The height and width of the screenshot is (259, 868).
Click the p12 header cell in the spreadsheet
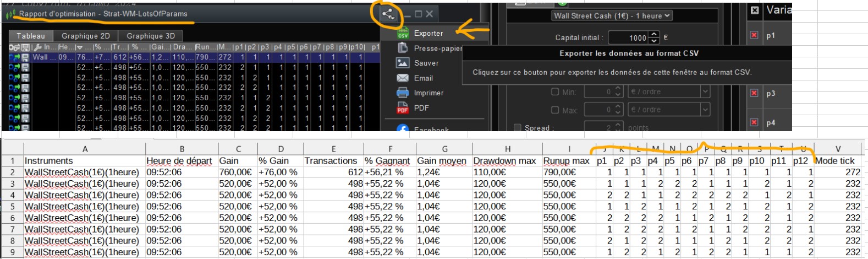point(803,161)
